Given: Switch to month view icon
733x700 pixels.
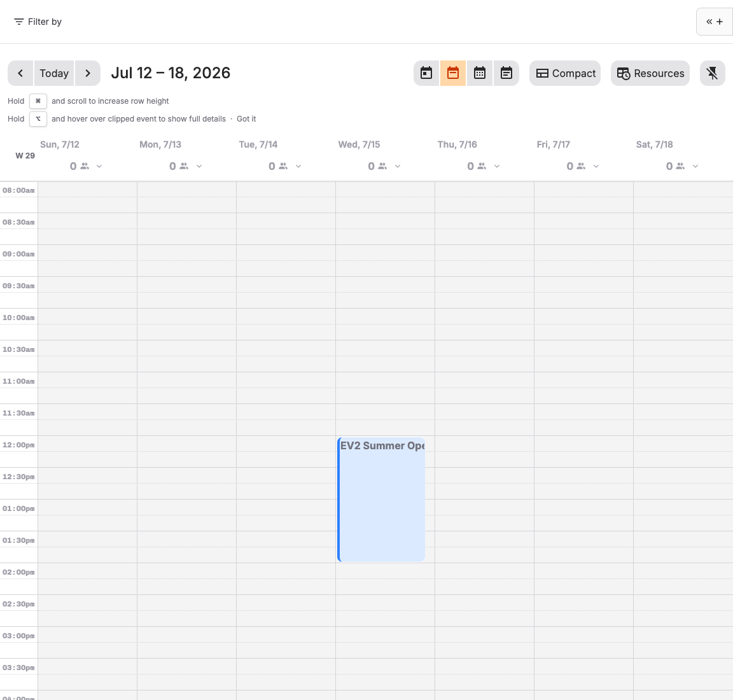Looking at the screenshot, I should (480, 73).
